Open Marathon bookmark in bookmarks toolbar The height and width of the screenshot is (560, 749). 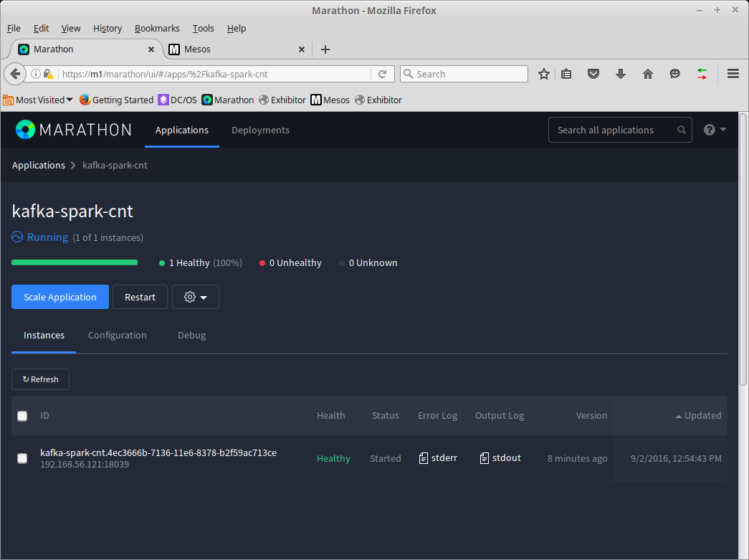(x=228, y=100)
